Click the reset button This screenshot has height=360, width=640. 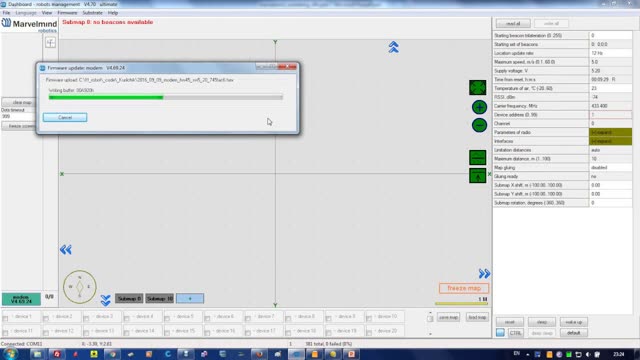[509, 322]
